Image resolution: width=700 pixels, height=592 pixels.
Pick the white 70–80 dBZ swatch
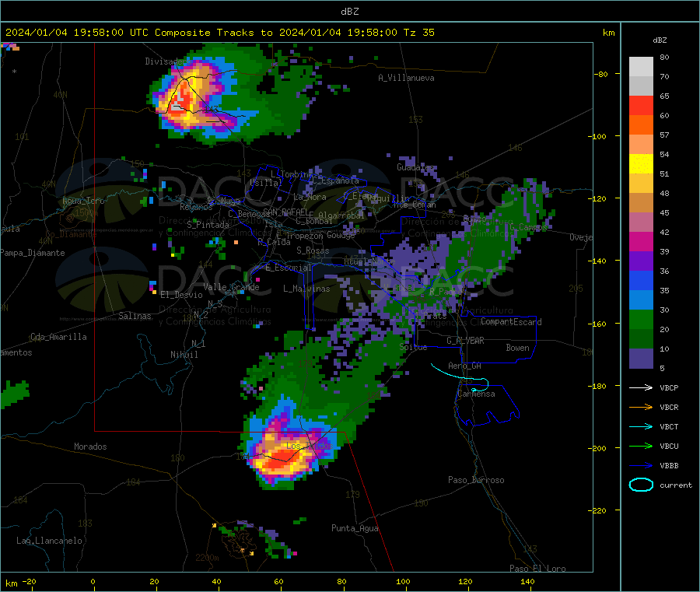pos(641,67)
